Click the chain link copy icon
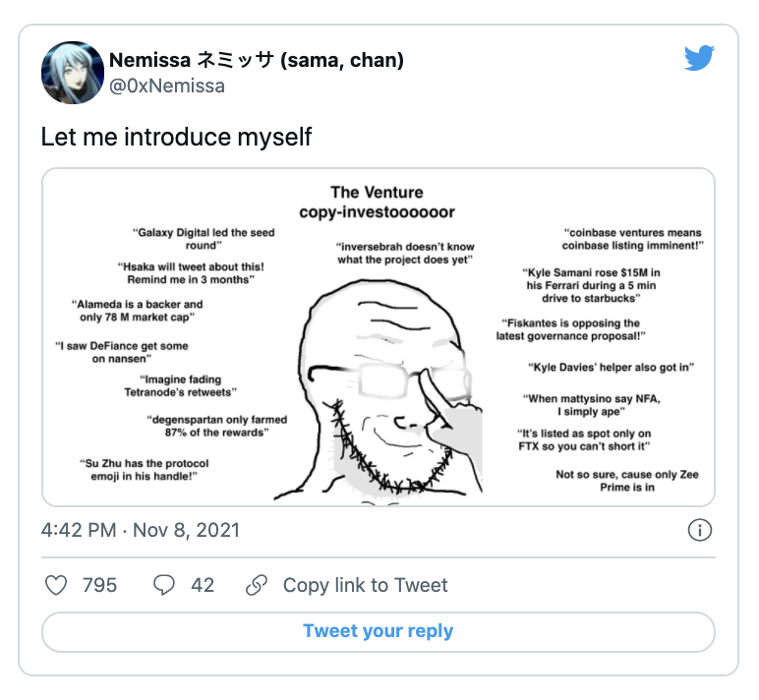The width and height of the screenshot is (759, 700). tap(257, 585)
